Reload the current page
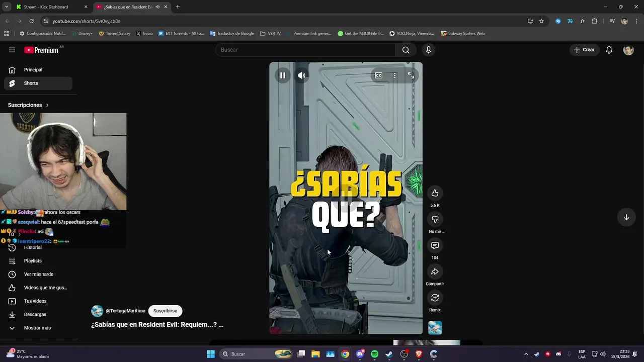The image size is (644, 362). (x=31, y=21)
